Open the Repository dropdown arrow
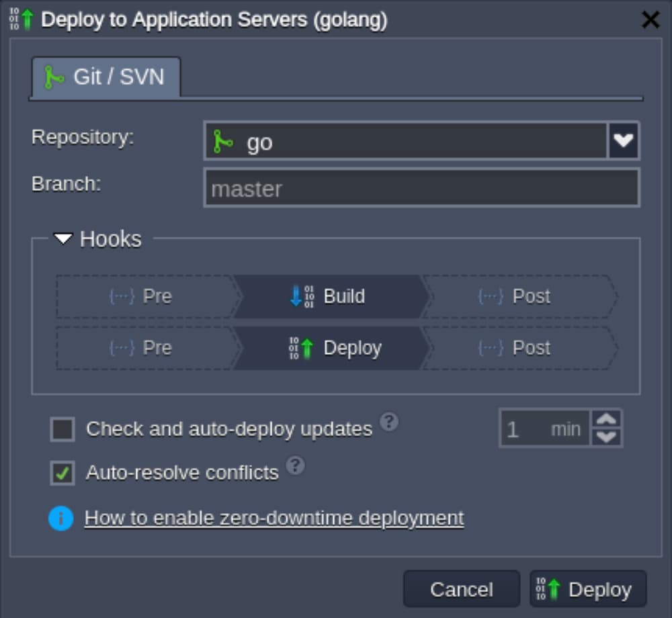Screen dimensions: 672x618 point(623,141)
